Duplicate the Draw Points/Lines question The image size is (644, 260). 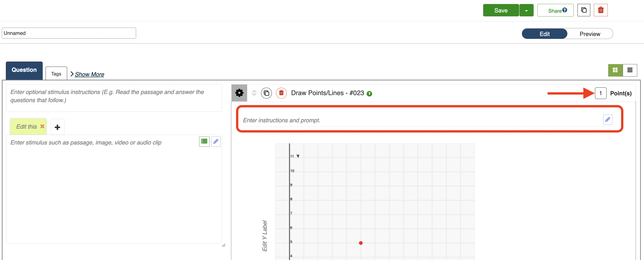tap(266, 93)
